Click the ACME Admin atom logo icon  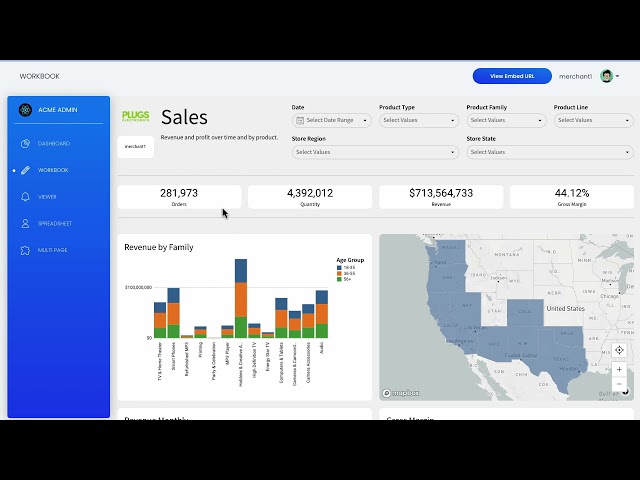coord(25,110)
